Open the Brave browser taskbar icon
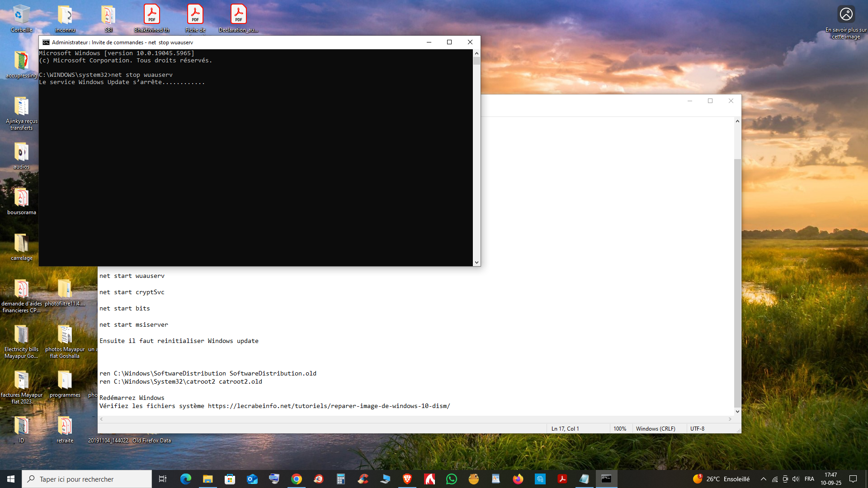 click(x=407, y=479)
